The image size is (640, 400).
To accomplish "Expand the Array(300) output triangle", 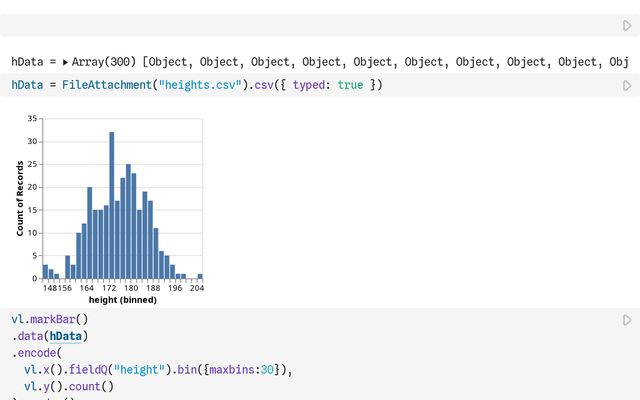I will (65, 62).
